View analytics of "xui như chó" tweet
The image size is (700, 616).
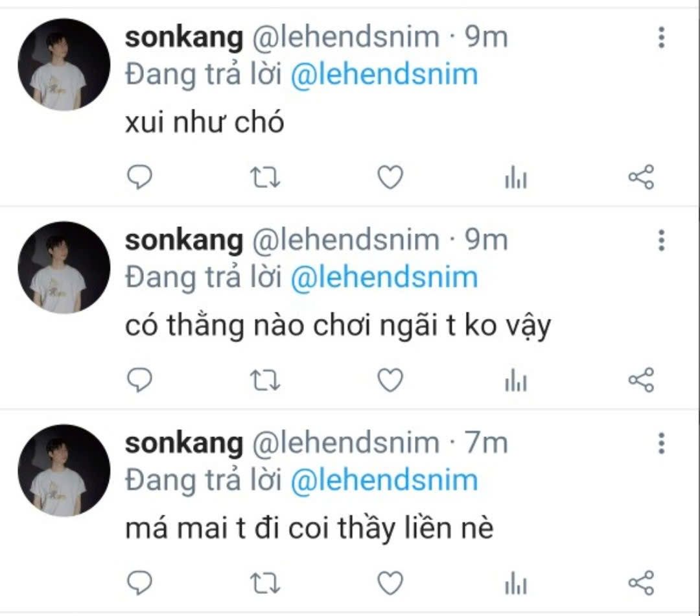point(516,177)
